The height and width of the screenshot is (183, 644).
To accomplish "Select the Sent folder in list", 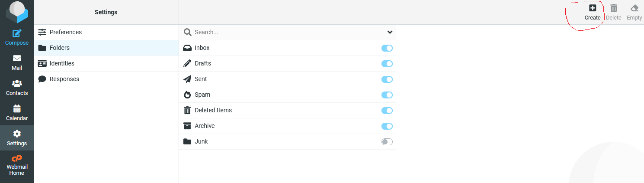I will point(201,79).
